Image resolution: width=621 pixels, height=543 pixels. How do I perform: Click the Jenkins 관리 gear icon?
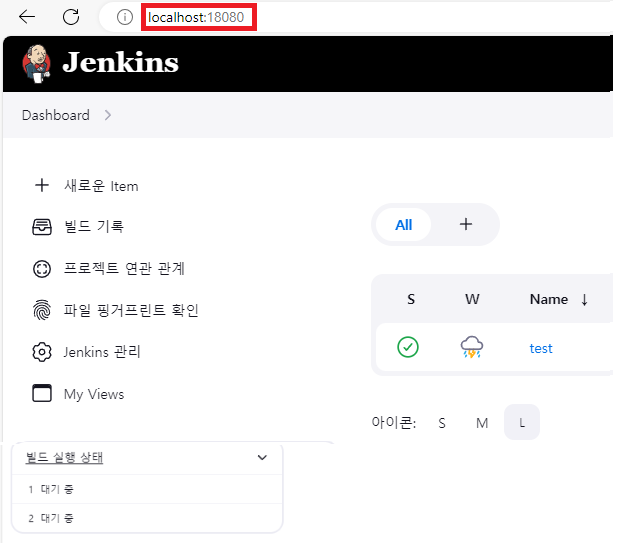click(x=42, y=352)
